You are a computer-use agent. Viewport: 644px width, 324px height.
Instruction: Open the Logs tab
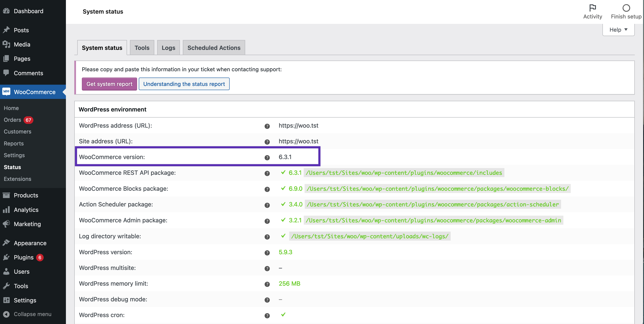click(168, 47)
